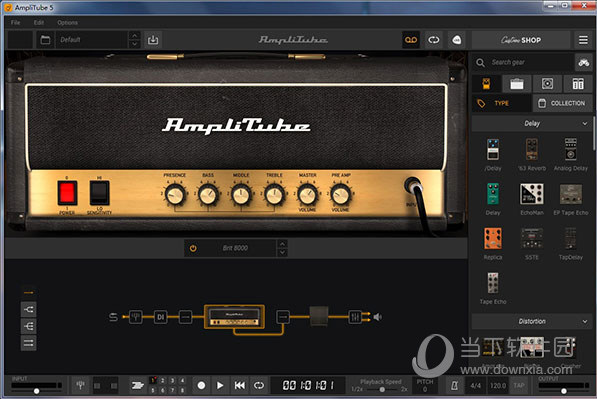Collapse the Delay category
Screen dimensions: 597x399
585,123
